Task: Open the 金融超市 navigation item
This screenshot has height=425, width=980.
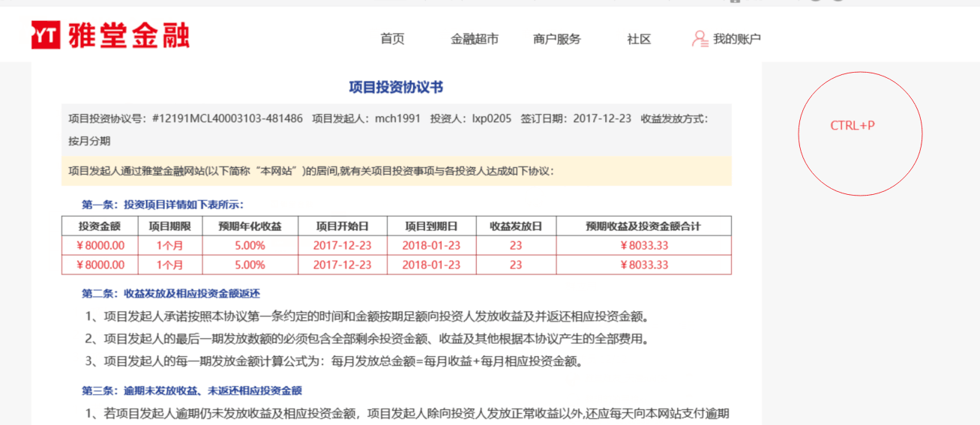Action: (x=474, y=39)
